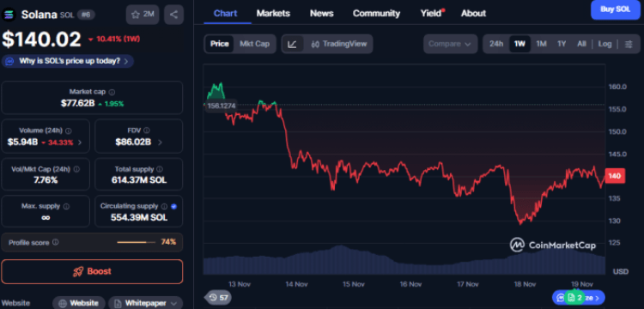The image size is (644, 309).
Task: Switch to the Markets tab
Action: click(x=273, y=13)
